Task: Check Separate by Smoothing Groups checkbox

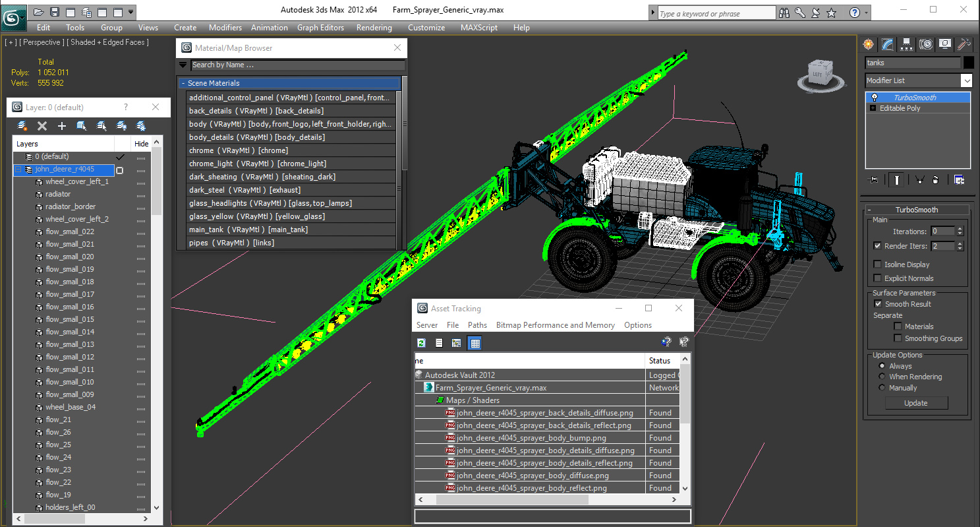Action: pyautogui.click(x=898, y=338)
